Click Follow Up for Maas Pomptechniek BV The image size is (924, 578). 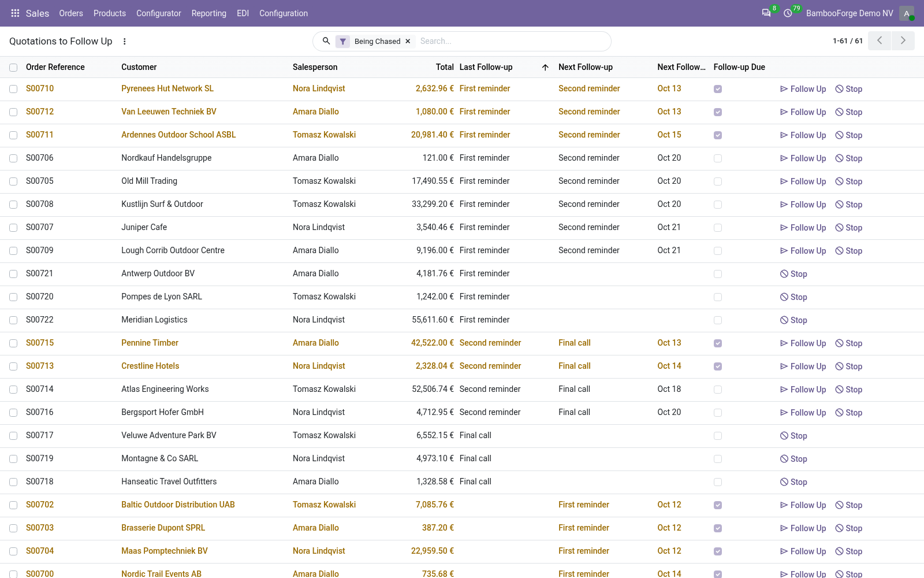tap(803, 551)
